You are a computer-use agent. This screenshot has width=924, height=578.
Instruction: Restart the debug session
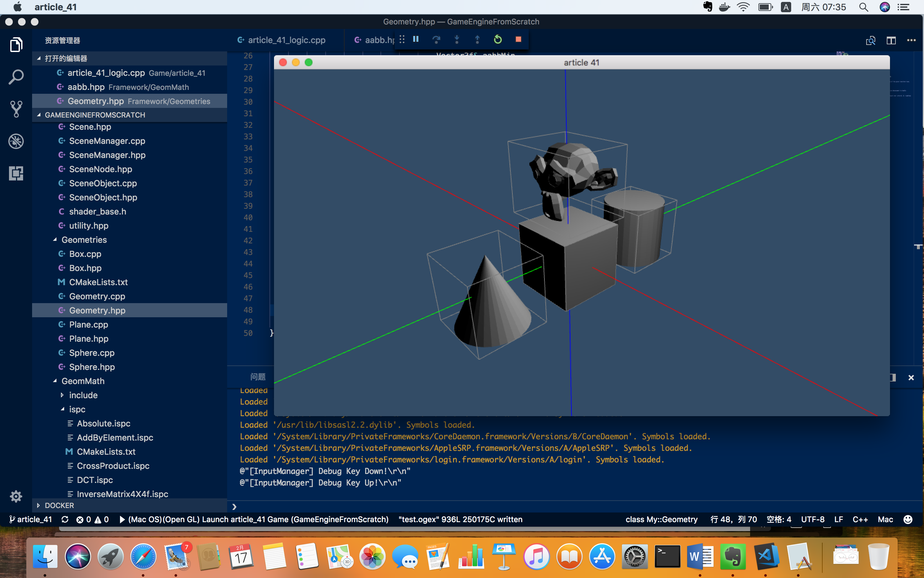[498, 39]
